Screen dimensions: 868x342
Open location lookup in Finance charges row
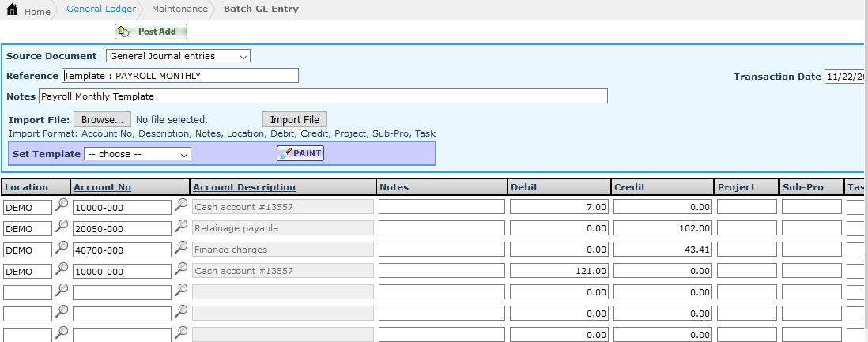pos(62,248)
